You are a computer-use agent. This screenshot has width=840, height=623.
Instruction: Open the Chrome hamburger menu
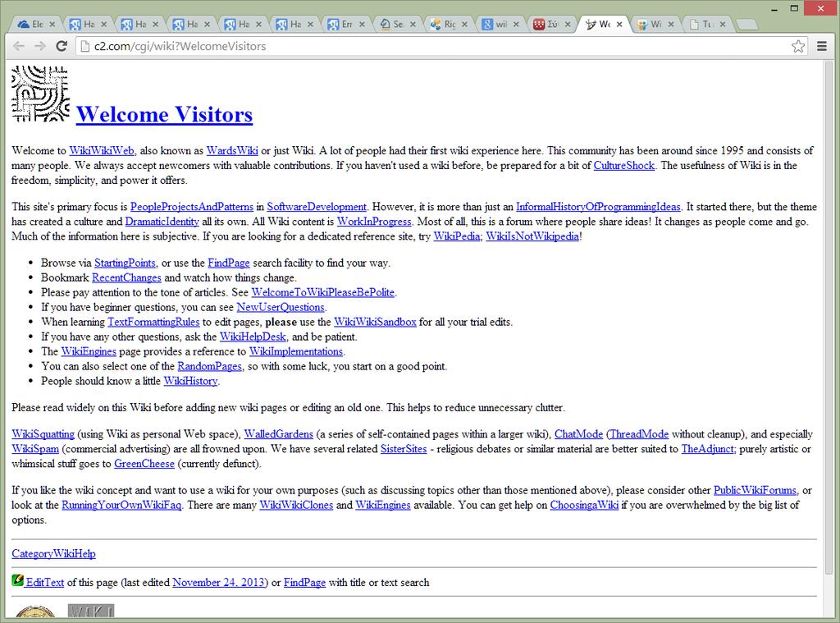pos(822,46)
